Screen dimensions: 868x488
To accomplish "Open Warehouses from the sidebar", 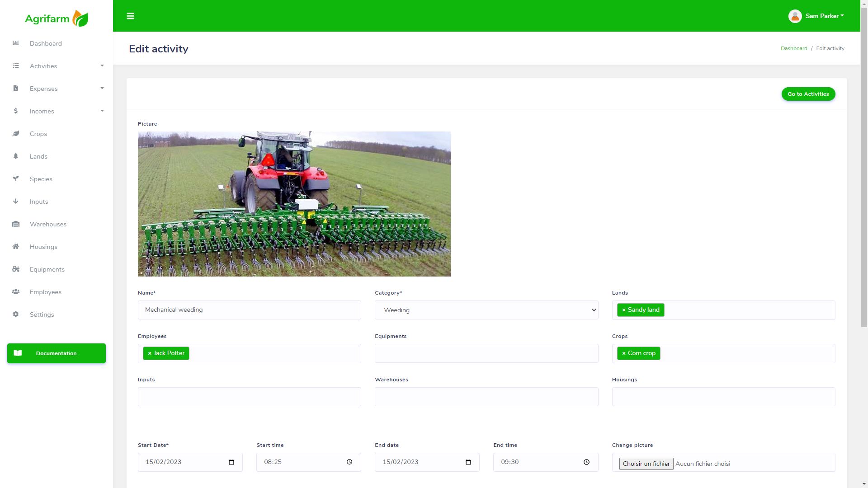I will (48, 224).
